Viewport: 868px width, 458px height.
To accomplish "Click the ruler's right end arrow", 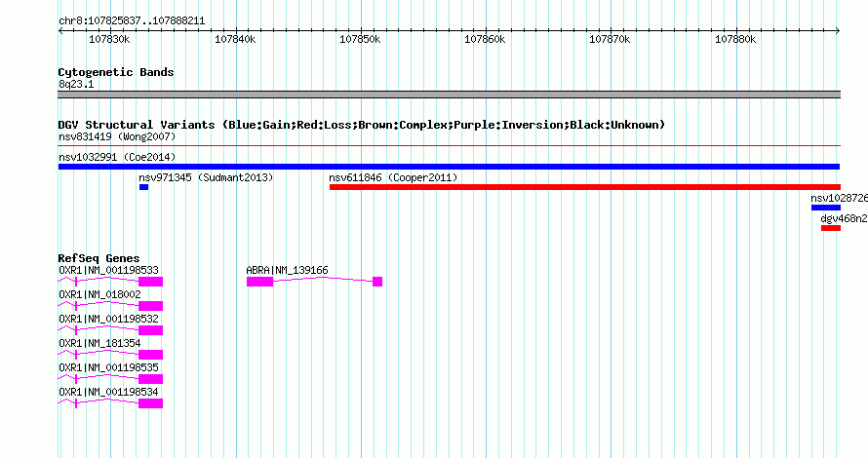I will tap(838, 31).
